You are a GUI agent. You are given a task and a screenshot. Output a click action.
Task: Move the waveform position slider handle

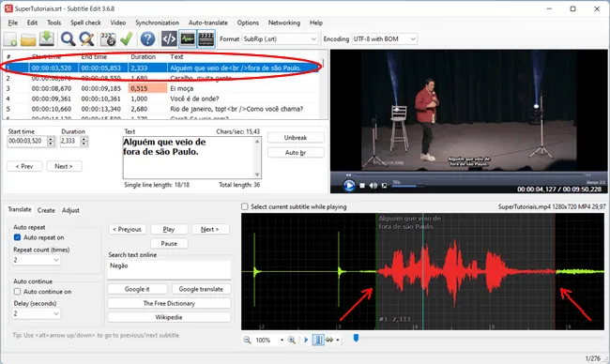(356, 338)
